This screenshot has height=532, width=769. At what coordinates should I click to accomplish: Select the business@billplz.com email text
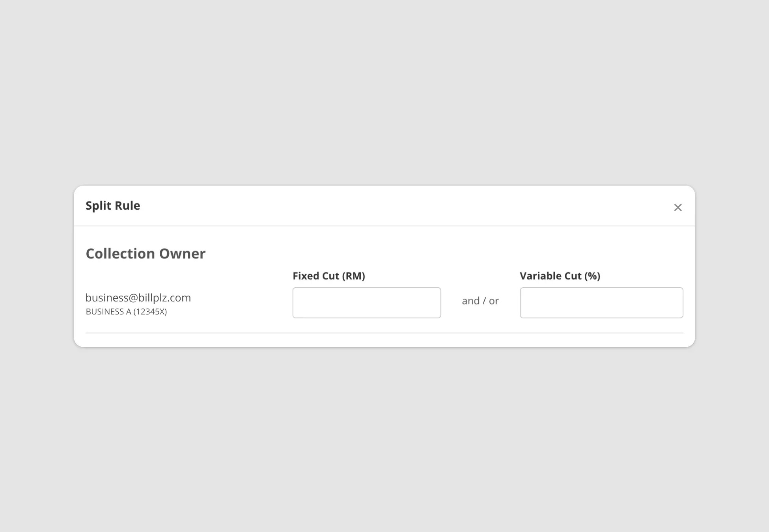pyautogui.click(x=138, y=298)
